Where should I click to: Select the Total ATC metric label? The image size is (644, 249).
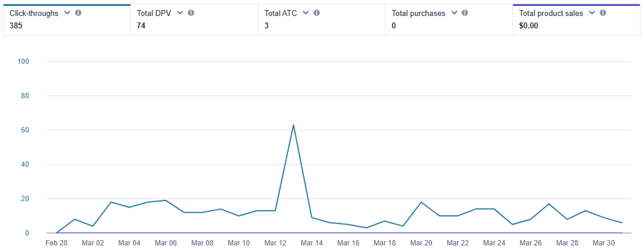280,13
